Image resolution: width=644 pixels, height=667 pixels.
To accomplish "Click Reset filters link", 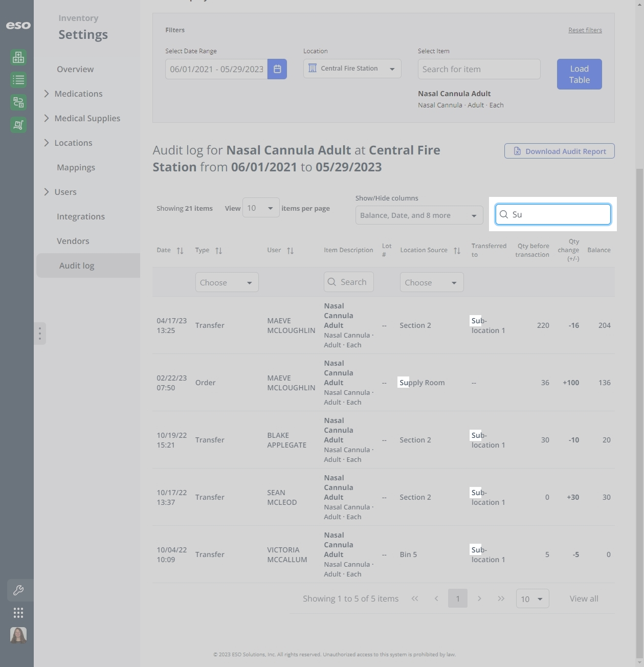I will pyautogui.click(x=585, y=30).
